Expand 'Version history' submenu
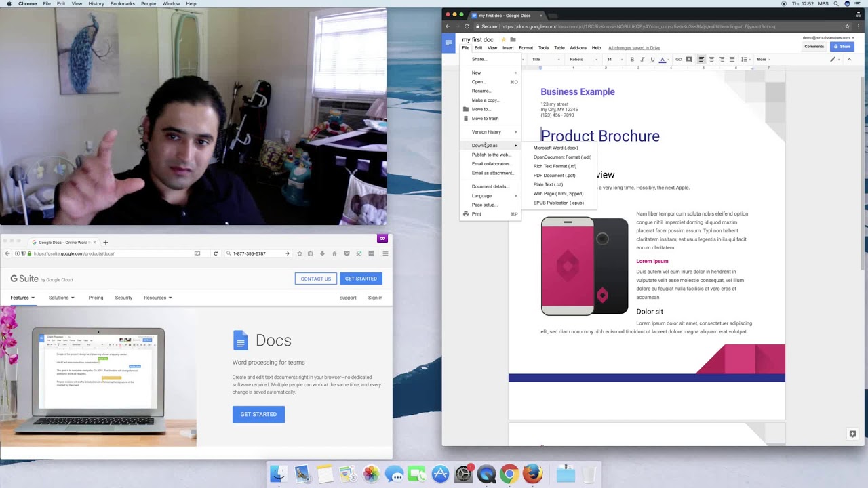The width and height of the screenshot is (868, 488). (490, 132)
